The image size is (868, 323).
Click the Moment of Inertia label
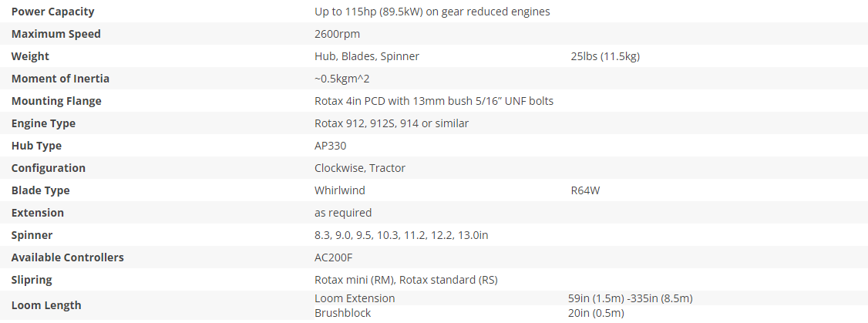tap(60, 79)
